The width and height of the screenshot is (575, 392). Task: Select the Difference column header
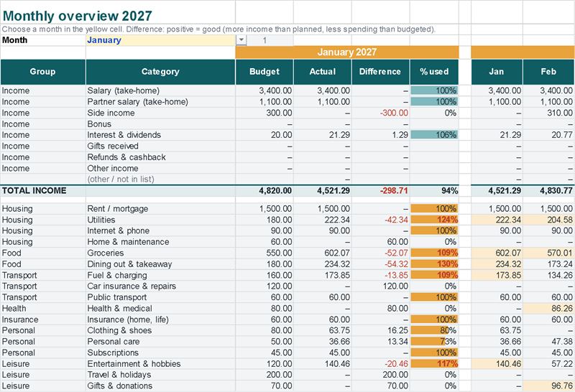point(380,72)
